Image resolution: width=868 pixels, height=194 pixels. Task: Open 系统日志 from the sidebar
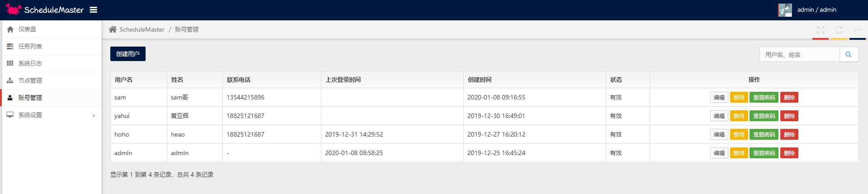click(x=30, y=63)
